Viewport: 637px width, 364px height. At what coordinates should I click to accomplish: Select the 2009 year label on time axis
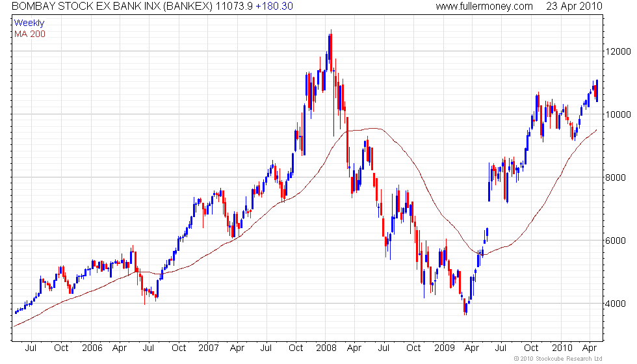(445, 348)
